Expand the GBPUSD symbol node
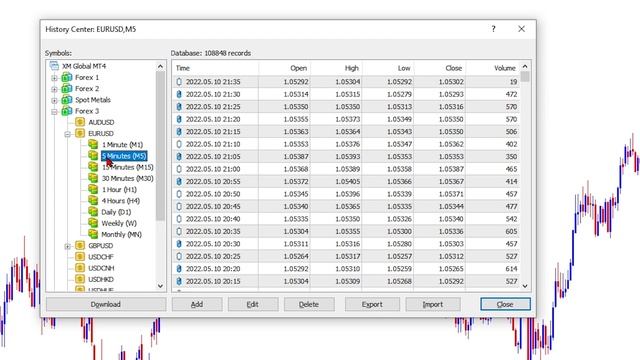This screenshot has width=640, height=360. tap(68, 246)
